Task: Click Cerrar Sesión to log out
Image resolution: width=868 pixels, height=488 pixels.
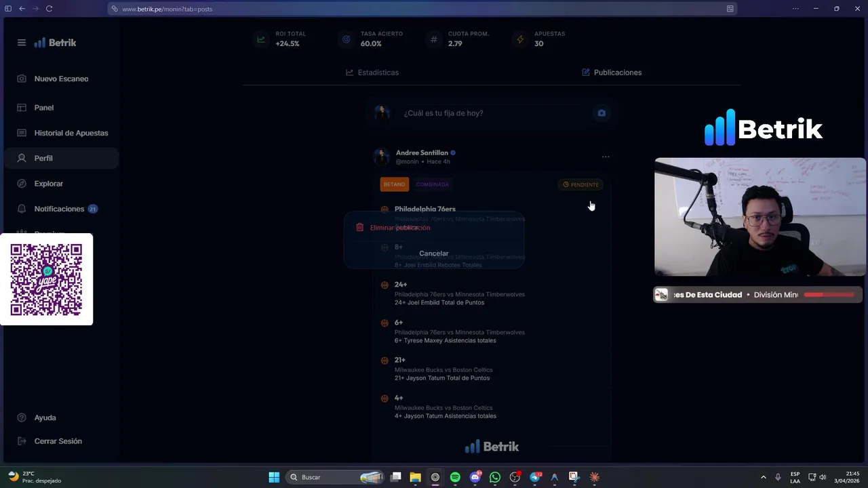Action: pos(58,441)
